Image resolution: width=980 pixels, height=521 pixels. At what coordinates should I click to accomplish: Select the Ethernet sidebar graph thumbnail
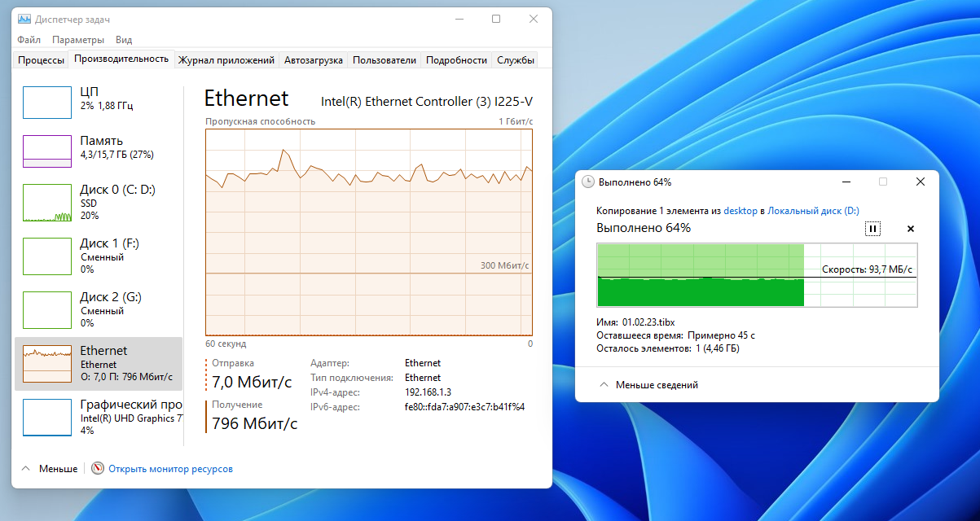pos(47,364)
